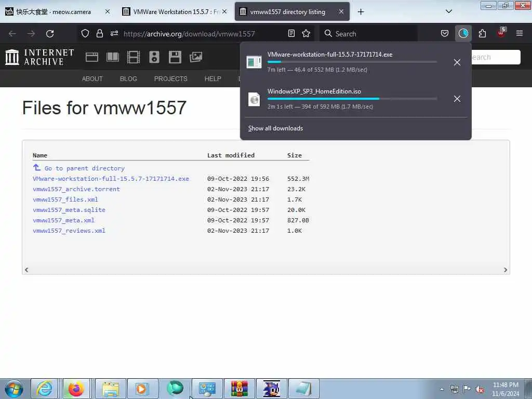Launch Internet Explorer from taskbar

pos(45,389)
